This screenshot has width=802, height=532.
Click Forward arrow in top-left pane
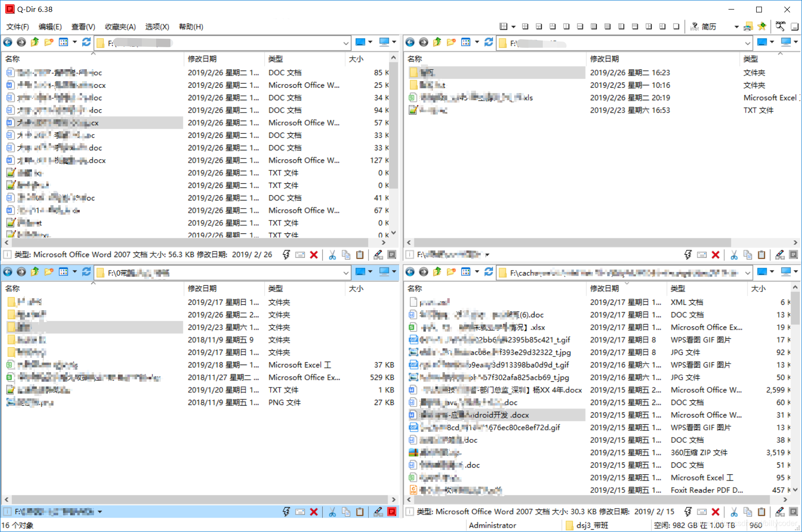pyautogui.click(x=21, y=42)
